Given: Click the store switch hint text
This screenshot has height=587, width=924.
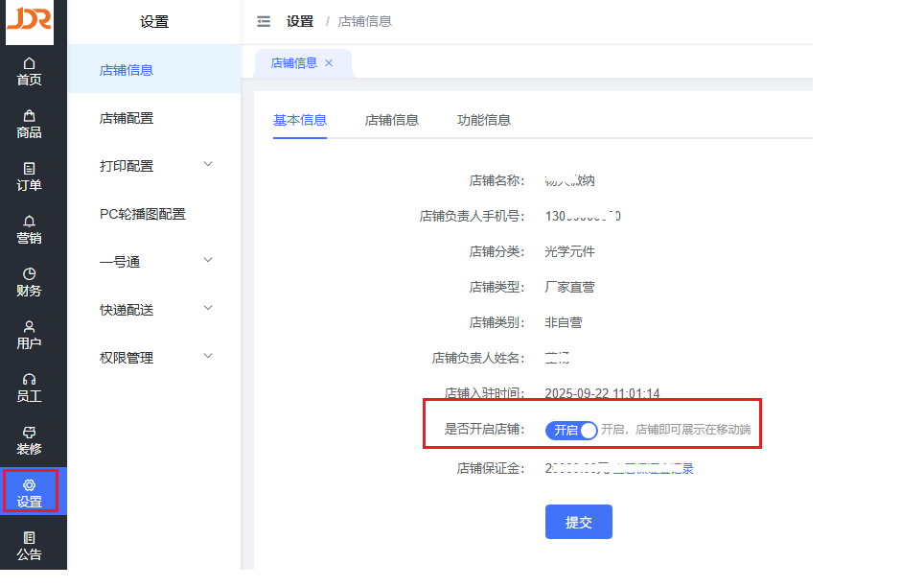Looking at the screenshot, I should tap(676, 430).
